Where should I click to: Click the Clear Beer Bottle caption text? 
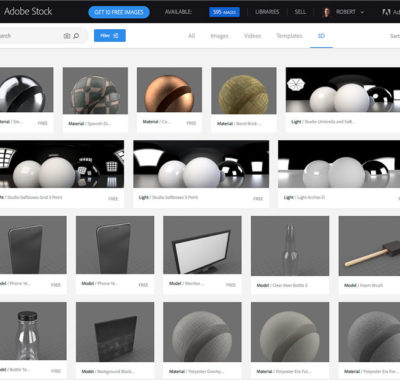(283, 285)
